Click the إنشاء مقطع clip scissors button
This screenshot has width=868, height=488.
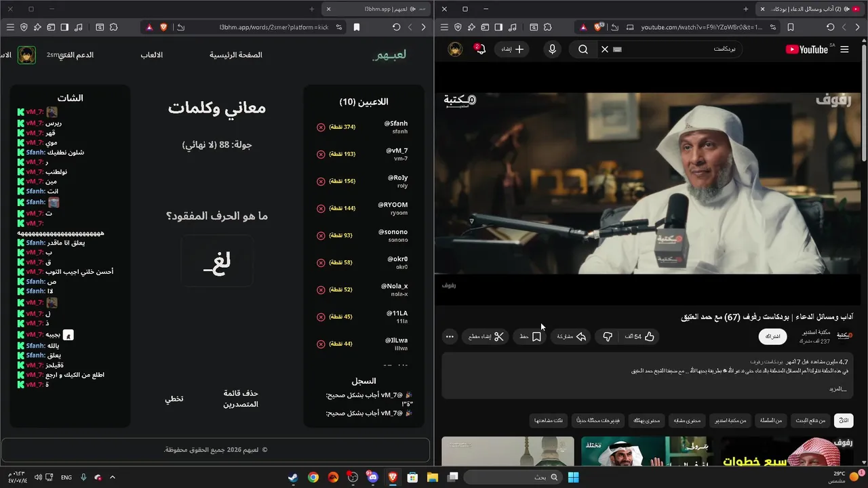[486, 336]
